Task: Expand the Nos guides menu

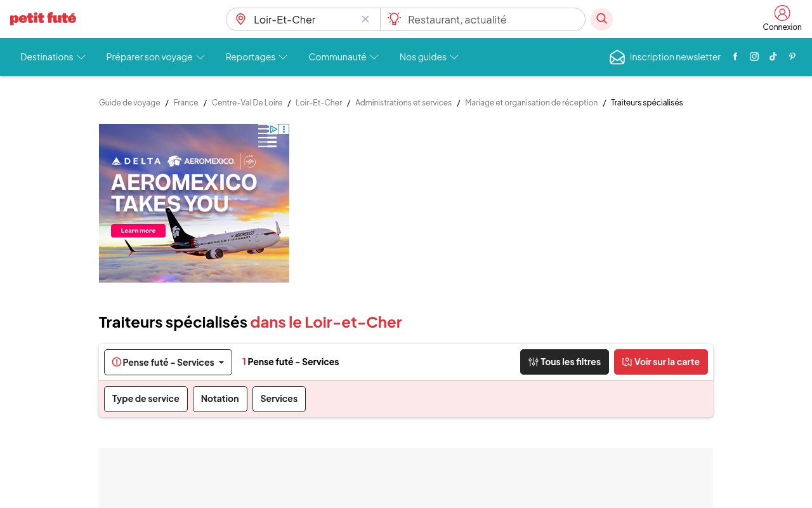Action: click(x=429, y=57)
